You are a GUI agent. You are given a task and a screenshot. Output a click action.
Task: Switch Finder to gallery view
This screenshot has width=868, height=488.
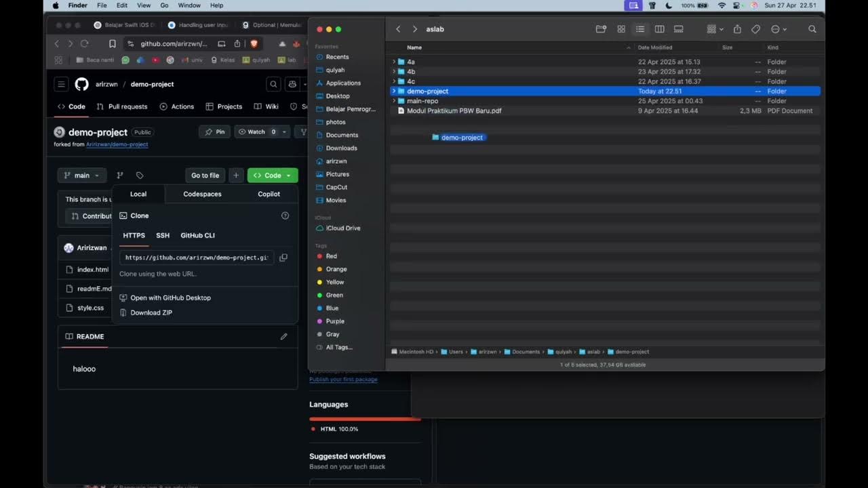[x=678, y=29]
